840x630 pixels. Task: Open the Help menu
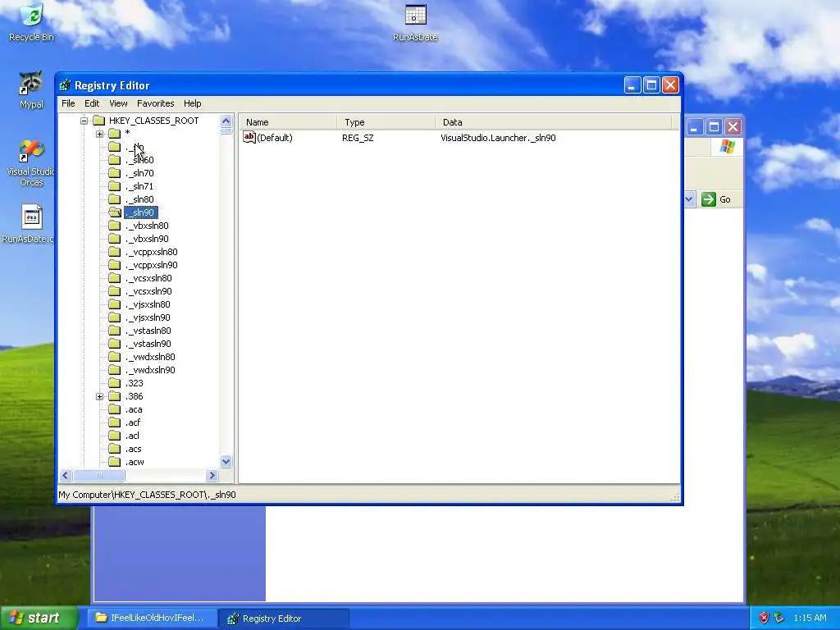192,103
